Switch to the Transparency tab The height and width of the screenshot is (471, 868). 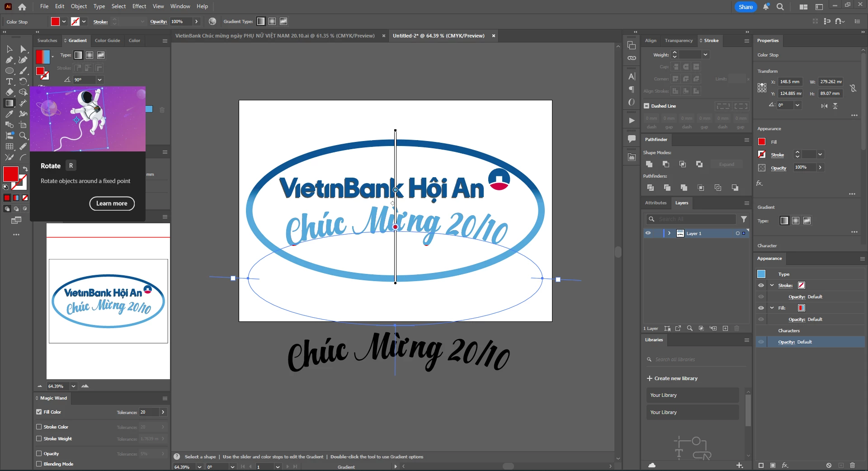click(679, 41)
